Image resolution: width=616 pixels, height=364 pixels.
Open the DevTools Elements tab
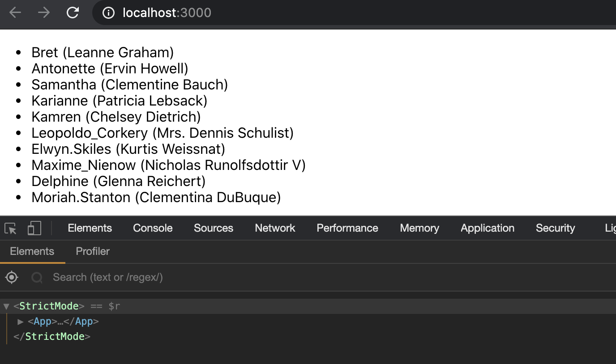90,228
